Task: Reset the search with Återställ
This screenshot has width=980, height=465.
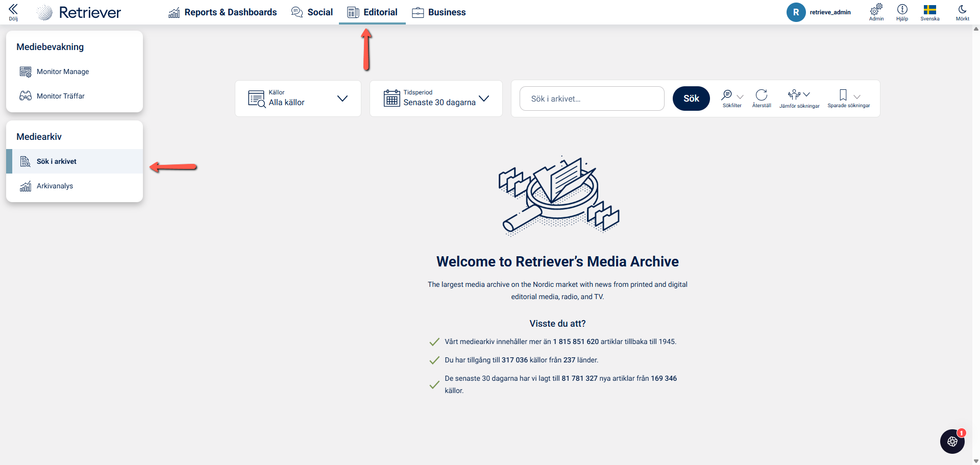Action: [x=762, y=99]
